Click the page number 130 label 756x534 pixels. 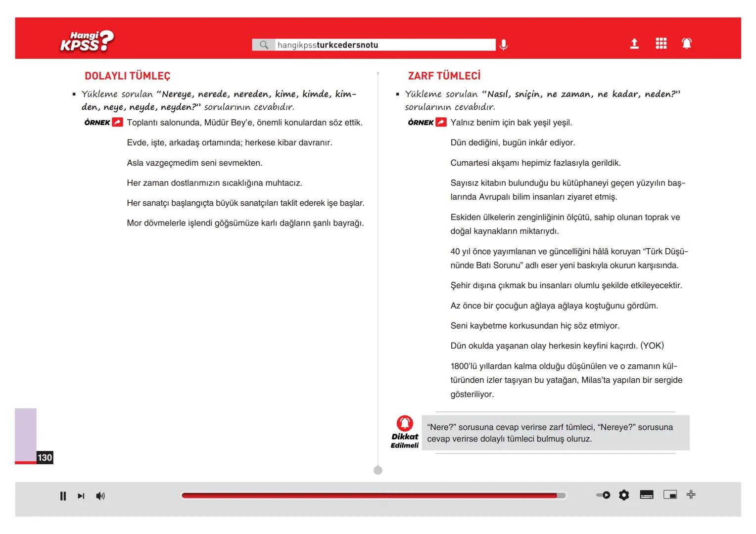pos(45,457)
